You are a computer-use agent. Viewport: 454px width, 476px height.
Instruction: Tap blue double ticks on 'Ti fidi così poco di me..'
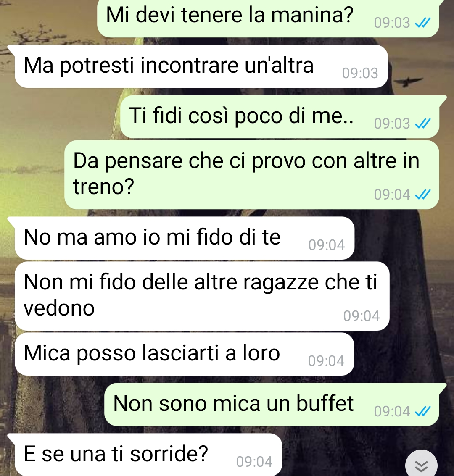[x=423, y=124]
